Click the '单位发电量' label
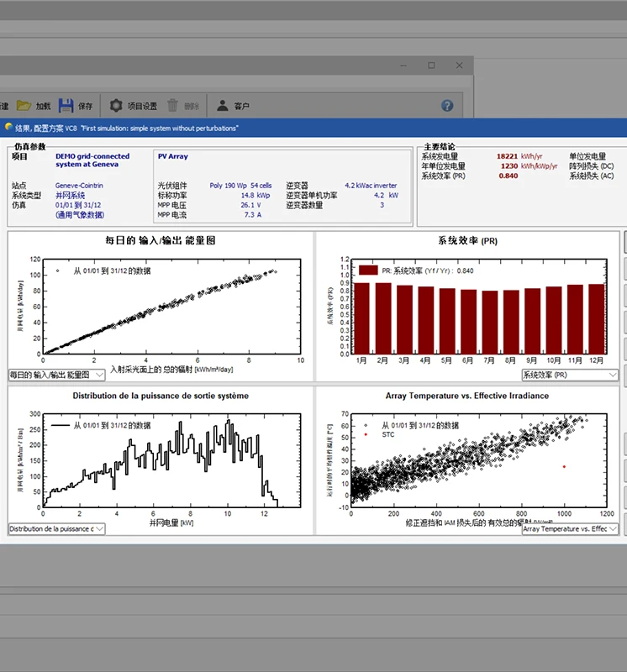 (x=587, y=156)
